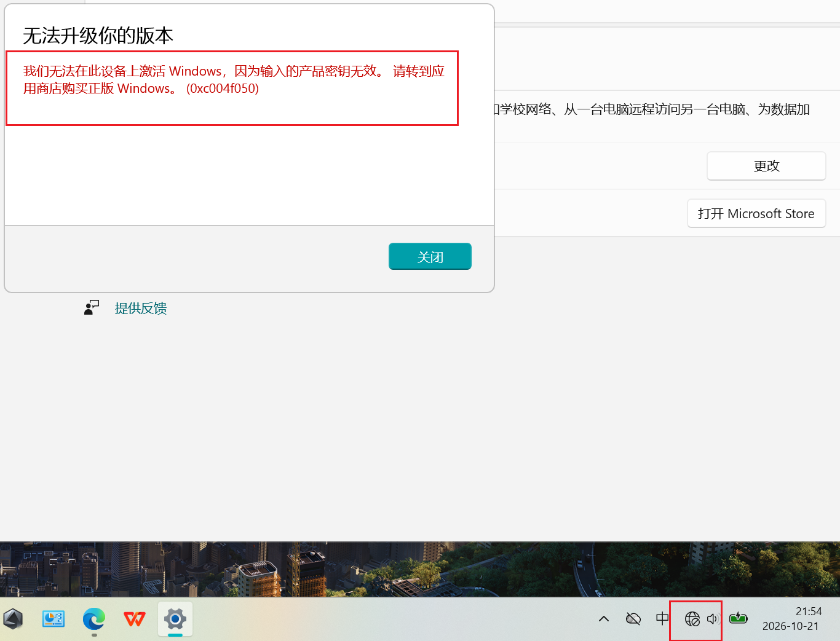The width and height of the screenshot is (840, 641).
Task: Launch the control panel taskbar icon
Action: point(53,619)
